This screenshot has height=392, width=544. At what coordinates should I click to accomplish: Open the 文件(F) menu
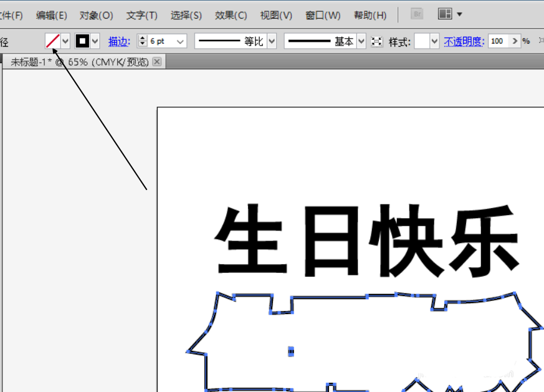click(x=11, y=15)
